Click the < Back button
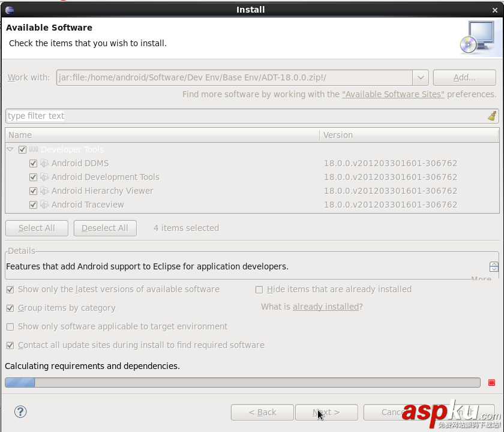The width and height of the screenshot is (504, 432). (x=262, y=412)
